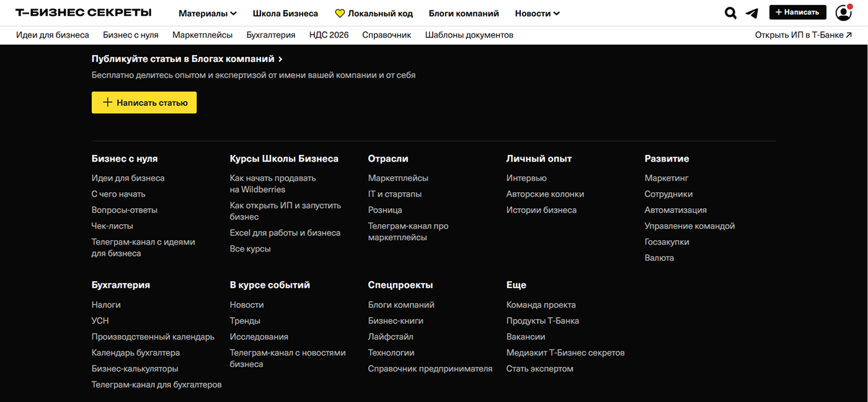Open the Сотрудники link

coord(668,194)
